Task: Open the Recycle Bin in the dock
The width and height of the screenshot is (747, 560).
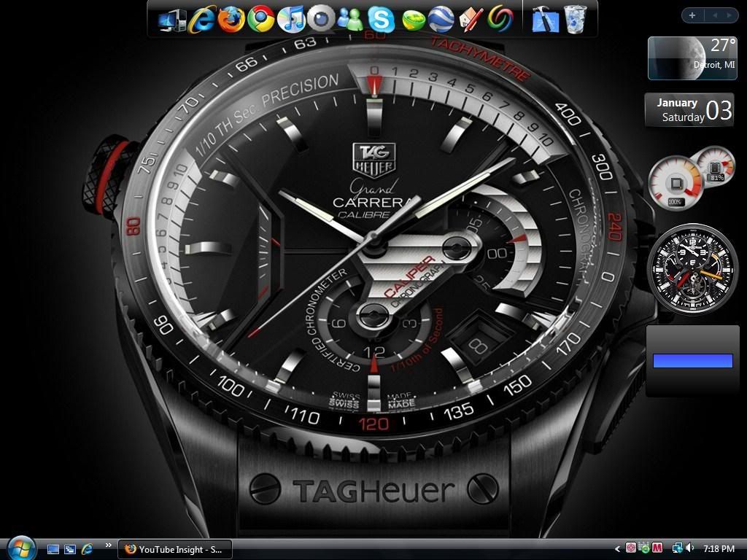Action: coord(575,20)
